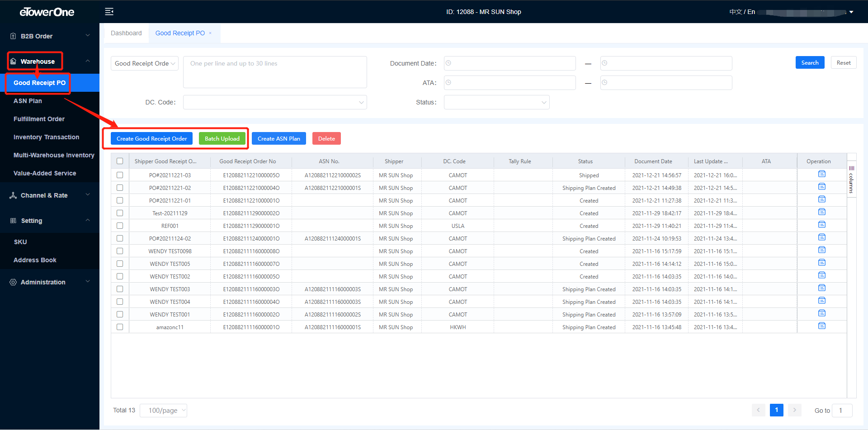Viewport: 868px width, 430px height.
Task: Switch language via 中文 / En
Action: pos(742,12)
